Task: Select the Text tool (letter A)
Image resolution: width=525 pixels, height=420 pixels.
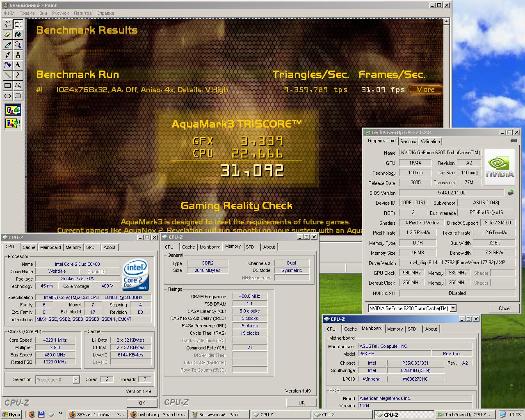Action: 18,65
